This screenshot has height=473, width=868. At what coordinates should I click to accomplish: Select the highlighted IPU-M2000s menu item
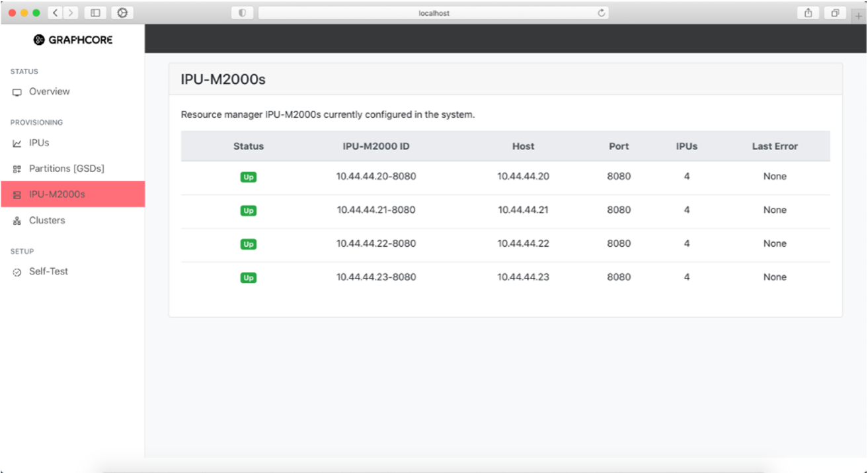[x=72, y=194]
